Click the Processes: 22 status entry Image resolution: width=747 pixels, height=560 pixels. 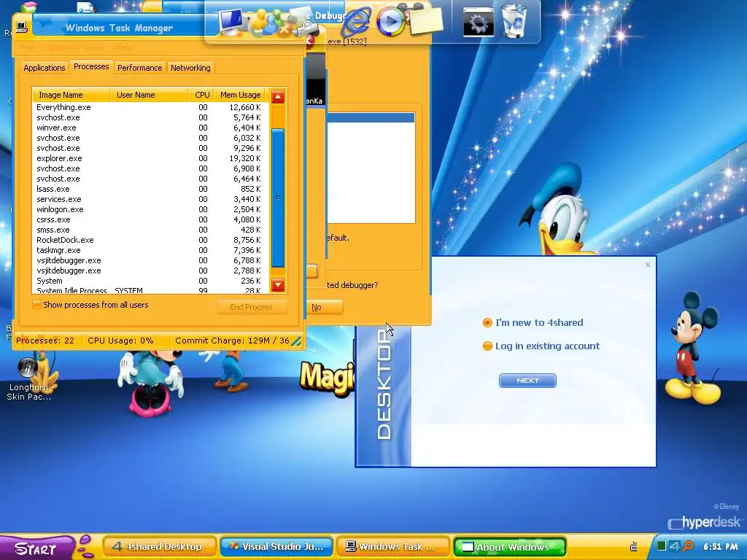click(x=45, y=341)
